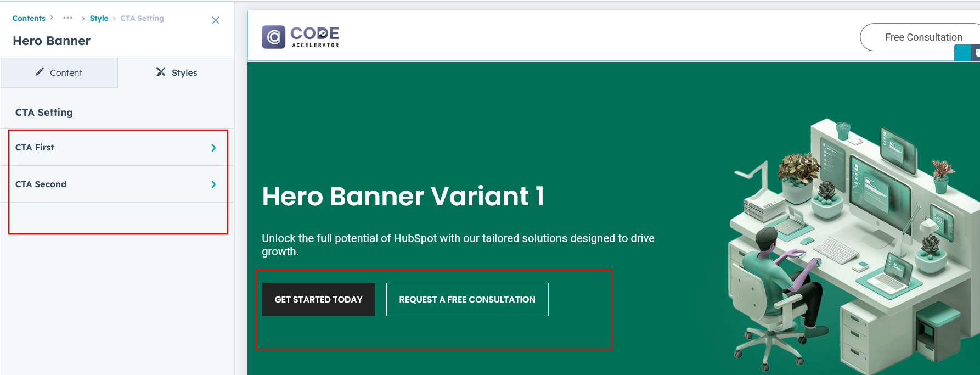Click Request a Free Consultation button
Viewport: 980px width, 375px height.
pyautogui.click(x=467, y=299)
